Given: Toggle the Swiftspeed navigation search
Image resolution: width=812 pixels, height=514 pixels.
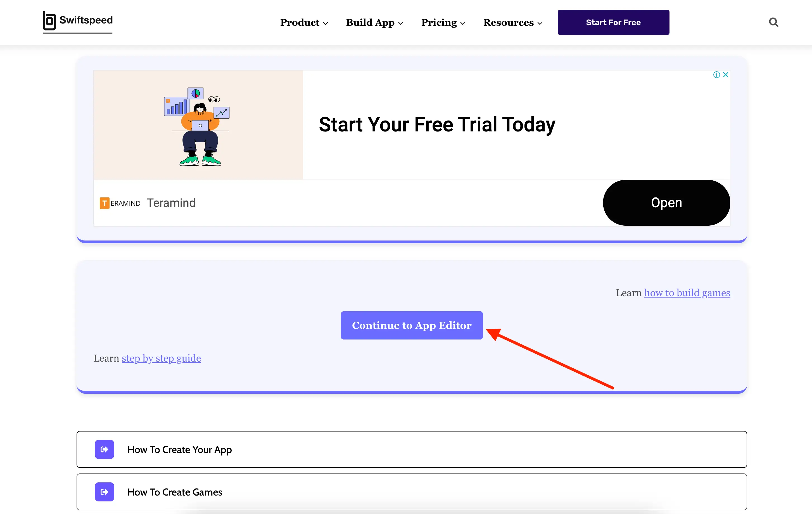Looking at the screenshot, I should point(773,22).
